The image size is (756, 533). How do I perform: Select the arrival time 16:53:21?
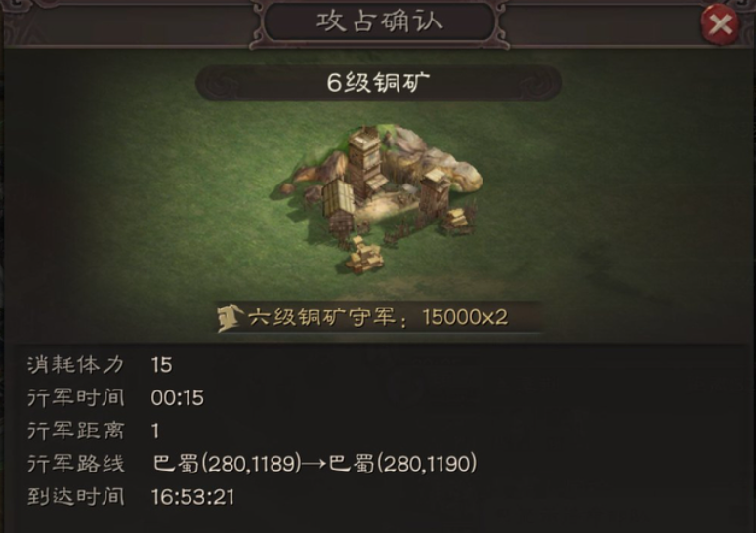[x=192, y=497]
